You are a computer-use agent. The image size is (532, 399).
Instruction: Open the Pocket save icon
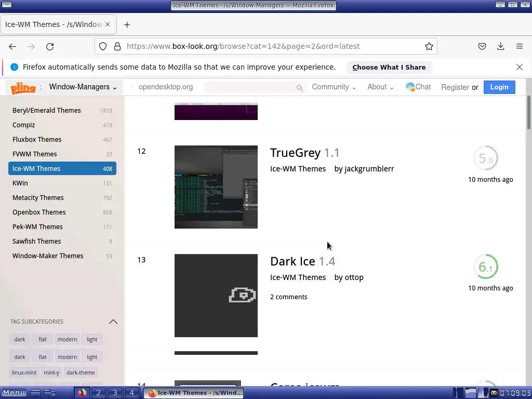point(482,46)
